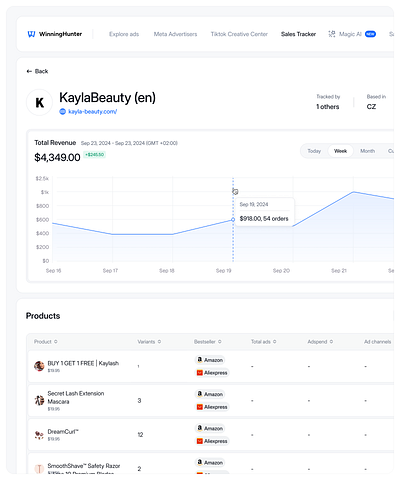Go Back using the arrow link

(x=37, y=71)
